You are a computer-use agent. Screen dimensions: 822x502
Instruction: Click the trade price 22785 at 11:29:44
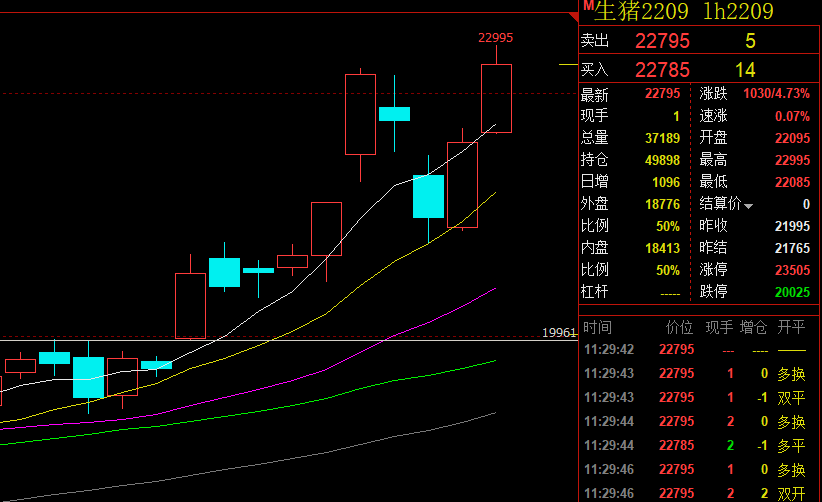676,445
